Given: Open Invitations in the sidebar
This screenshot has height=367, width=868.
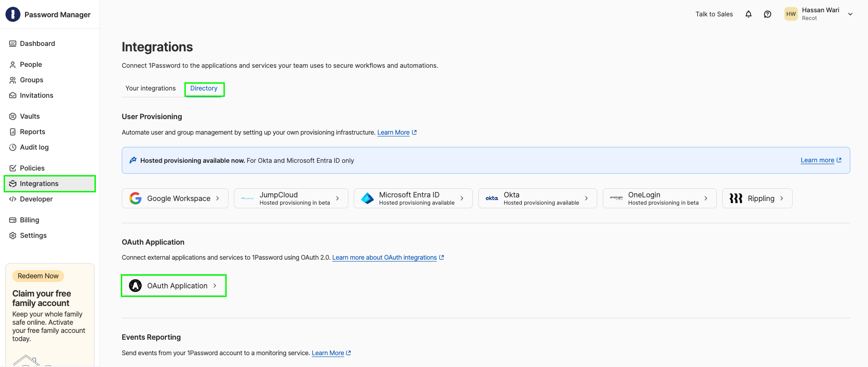Looking at the screenshot, I should coord(50,96).
